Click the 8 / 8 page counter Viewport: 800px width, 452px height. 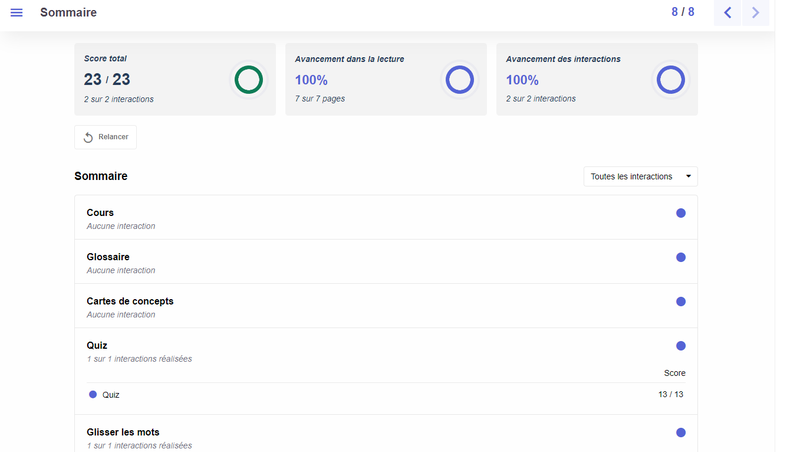(682, 13)
